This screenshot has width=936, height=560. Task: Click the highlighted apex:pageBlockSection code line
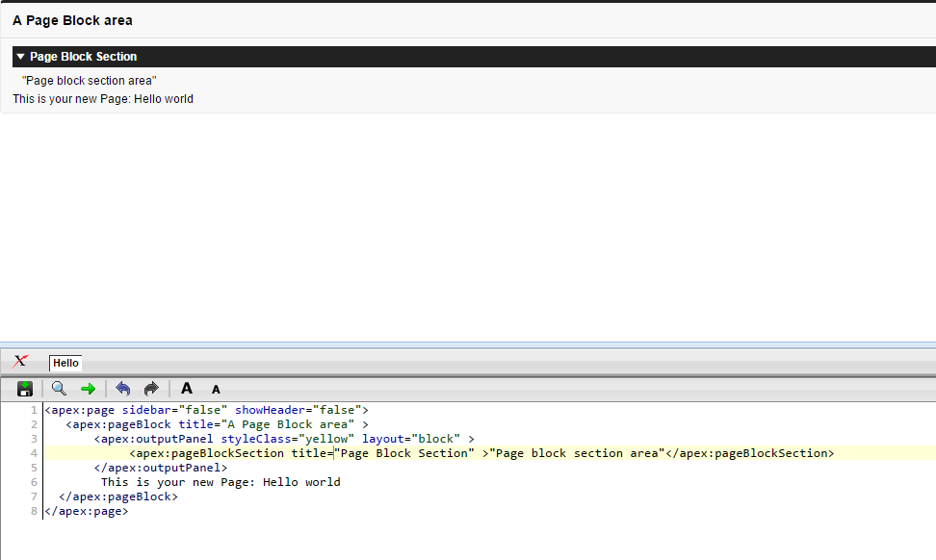[481, 453]
